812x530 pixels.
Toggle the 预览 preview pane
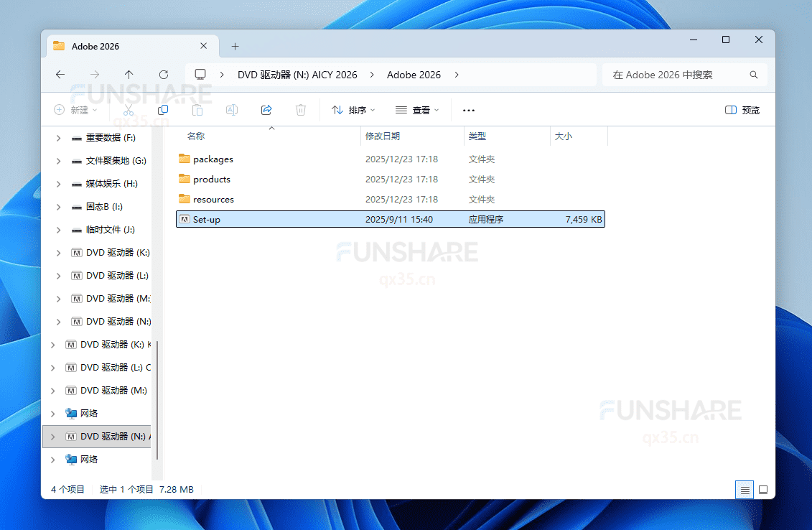pyautogui.click(x=742, y=109)
